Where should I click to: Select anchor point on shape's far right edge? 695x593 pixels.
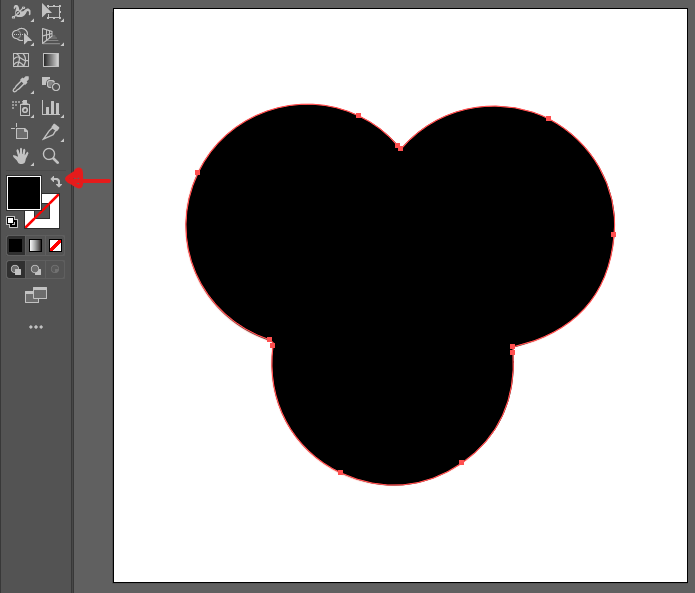point(613,234)
